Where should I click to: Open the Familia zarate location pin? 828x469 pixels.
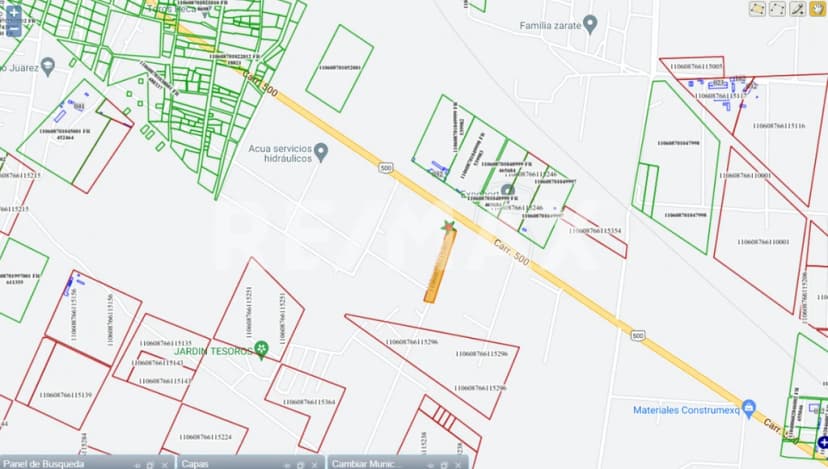tap(590, 23)
